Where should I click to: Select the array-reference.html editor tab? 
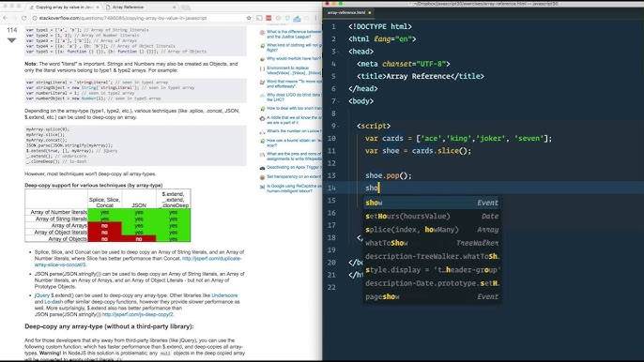[x=348, y=13]
